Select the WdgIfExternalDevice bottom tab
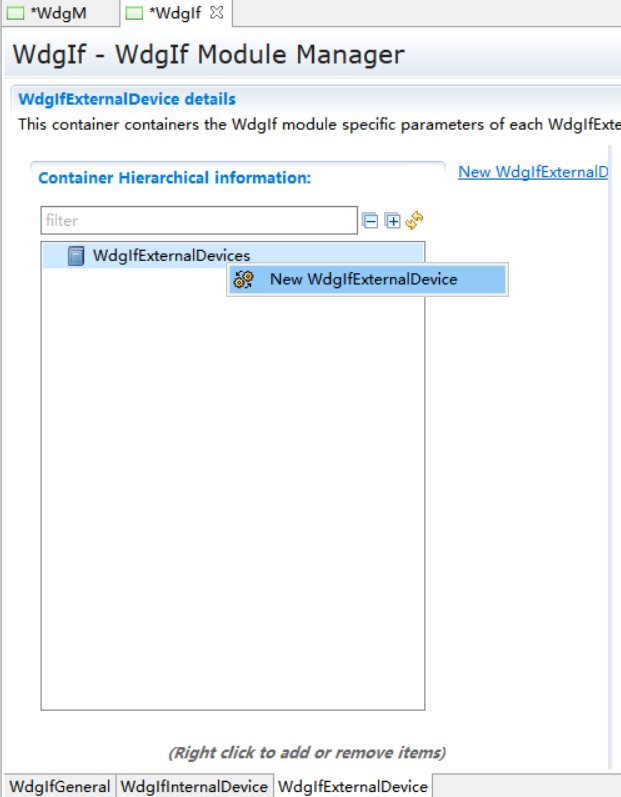 pyautogui.click(x=352, y=786)
